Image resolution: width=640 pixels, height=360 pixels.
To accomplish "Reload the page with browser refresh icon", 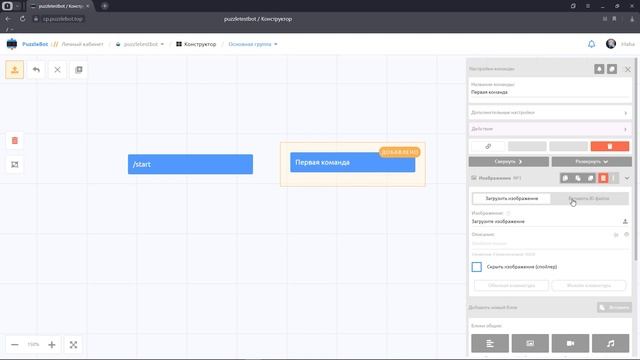I will [x=22, y=19].
